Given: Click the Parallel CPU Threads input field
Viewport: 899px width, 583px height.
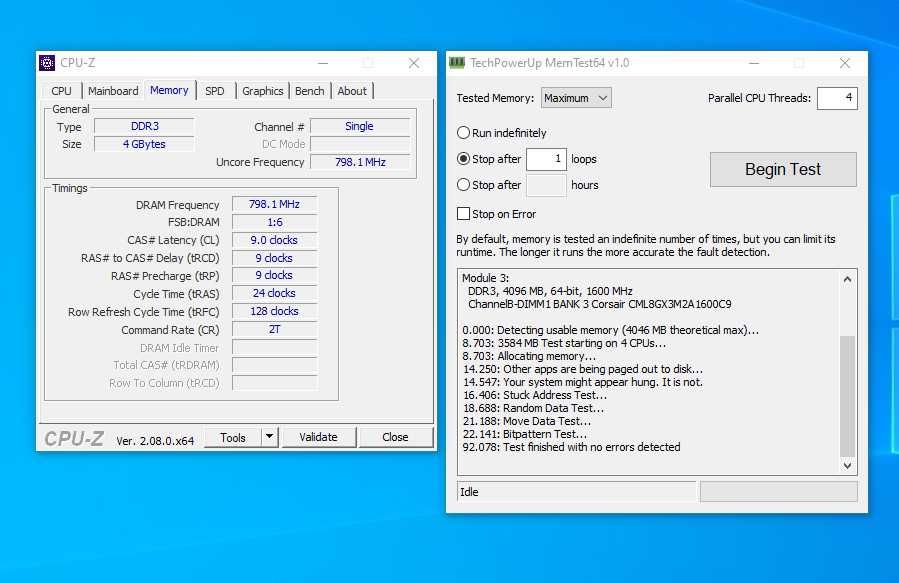Looking at the screenshot, I should coord(837,98).
